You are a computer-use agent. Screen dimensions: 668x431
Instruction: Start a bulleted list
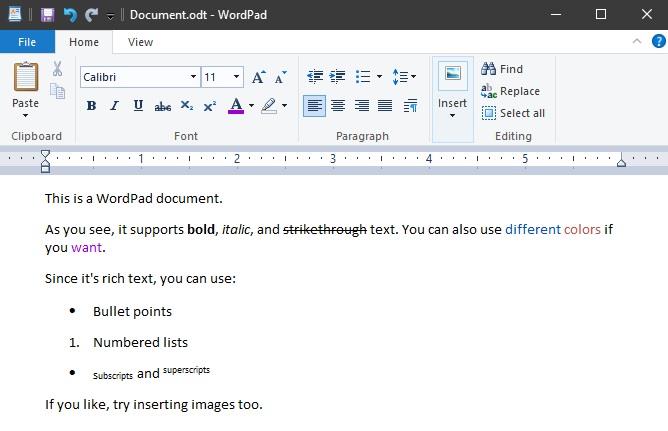(363, 77)
